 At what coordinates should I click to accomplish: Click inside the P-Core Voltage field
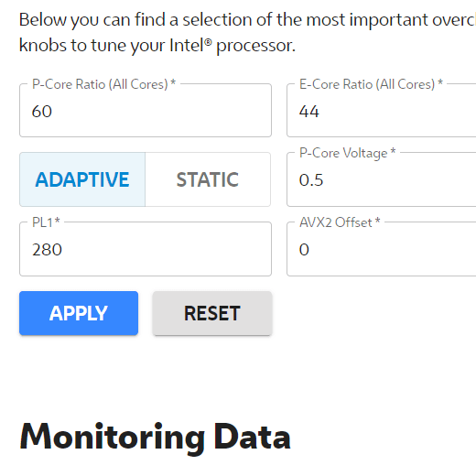point(382,179)
